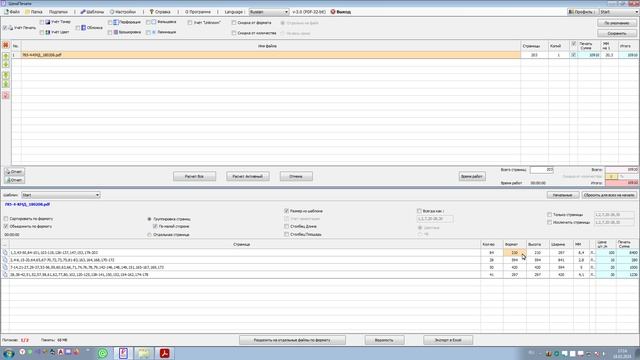The width and height of the screenshot is (640, 360).
Task: Click the first green down arrow icon
Action: pyautogui.click(x=6, y=64)
